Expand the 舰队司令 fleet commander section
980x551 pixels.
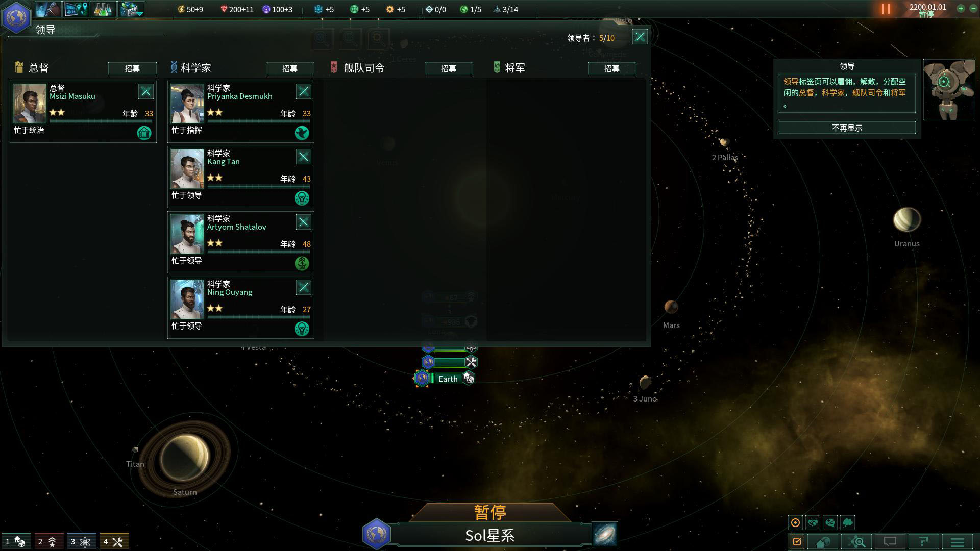[x=364, y=67]
